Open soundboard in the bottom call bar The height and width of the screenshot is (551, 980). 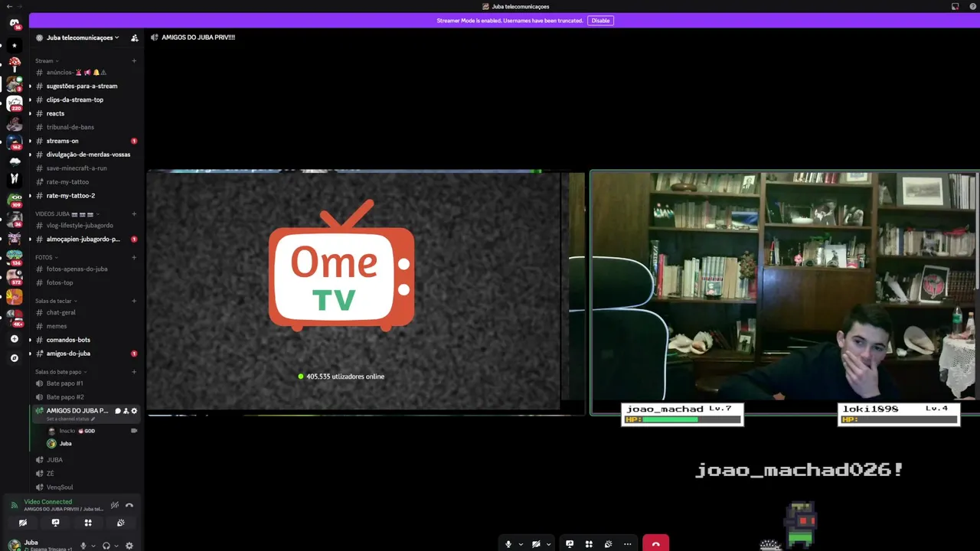pos(608,544)
